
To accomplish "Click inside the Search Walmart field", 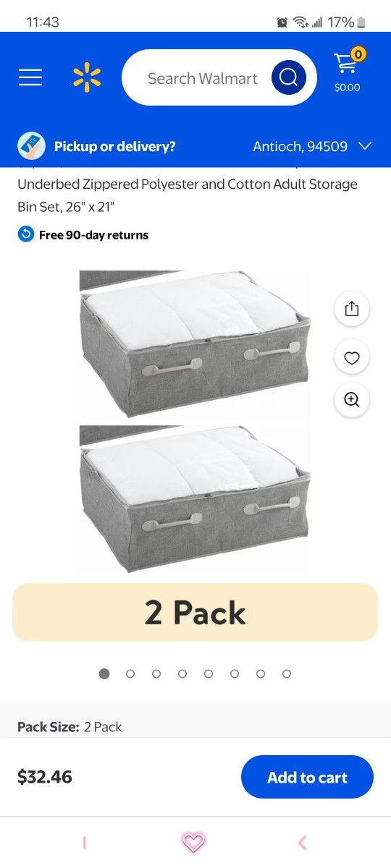I will (x=203, y=78).
